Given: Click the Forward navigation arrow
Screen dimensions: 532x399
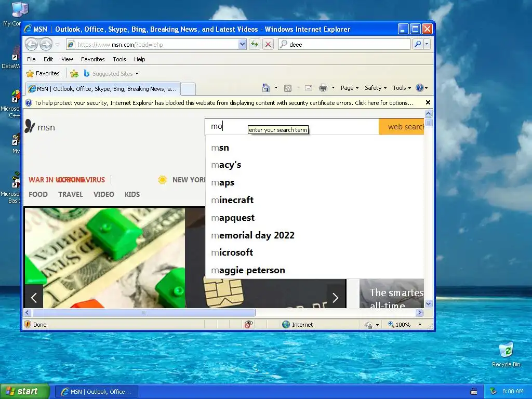Looking at the screenshot, I should 46,44.
